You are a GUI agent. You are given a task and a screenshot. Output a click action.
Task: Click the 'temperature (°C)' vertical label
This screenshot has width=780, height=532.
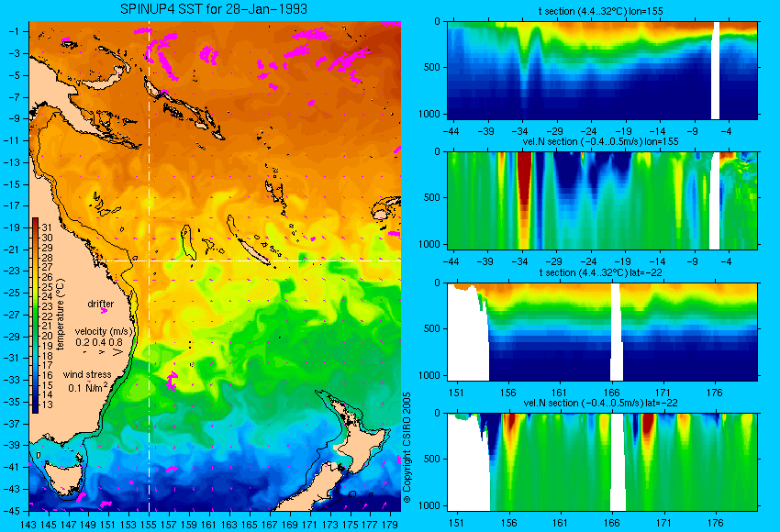tap(61, 315)
